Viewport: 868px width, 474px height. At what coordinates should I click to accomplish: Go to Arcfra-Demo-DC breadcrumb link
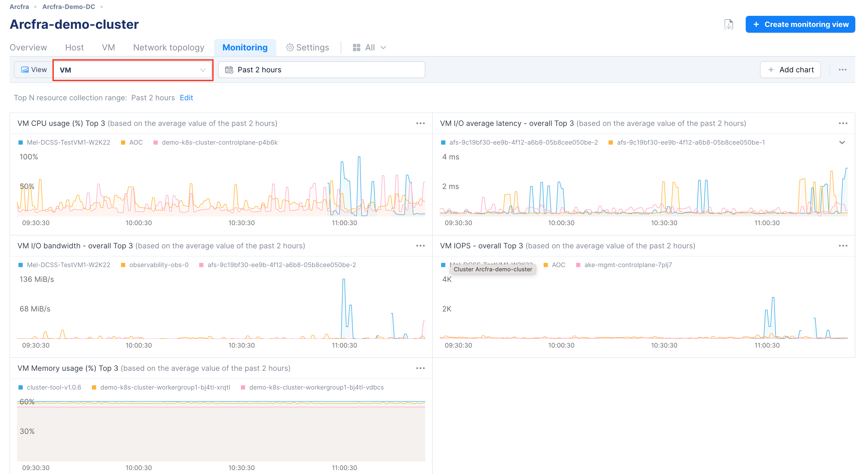pyautogui.click(x=68, y=6)
